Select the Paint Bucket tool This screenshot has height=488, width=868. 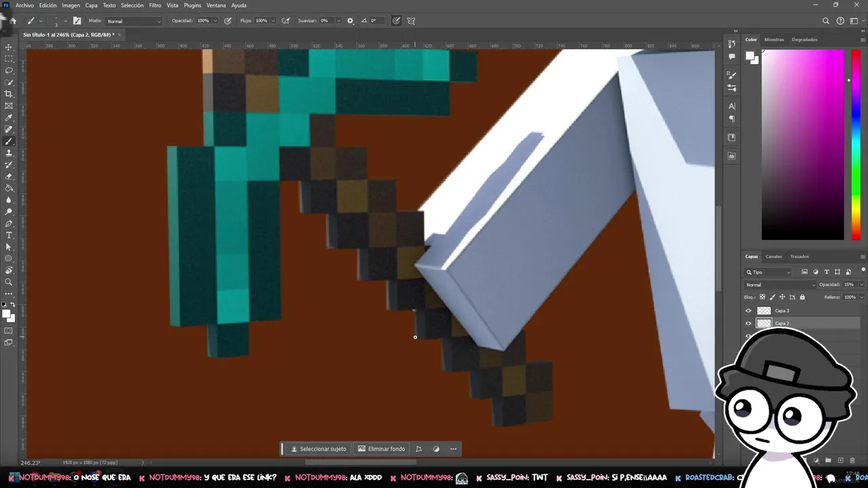(x=9, y=188)
